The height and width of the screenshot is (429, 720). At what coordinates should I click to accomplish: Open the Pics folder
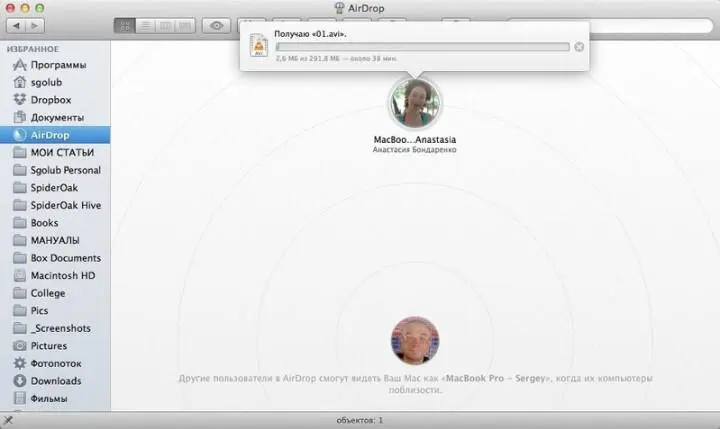(55, 310)
